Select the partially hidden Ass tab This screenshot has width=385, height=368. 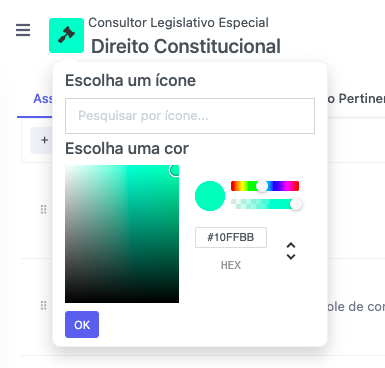[x=43, y=99]
